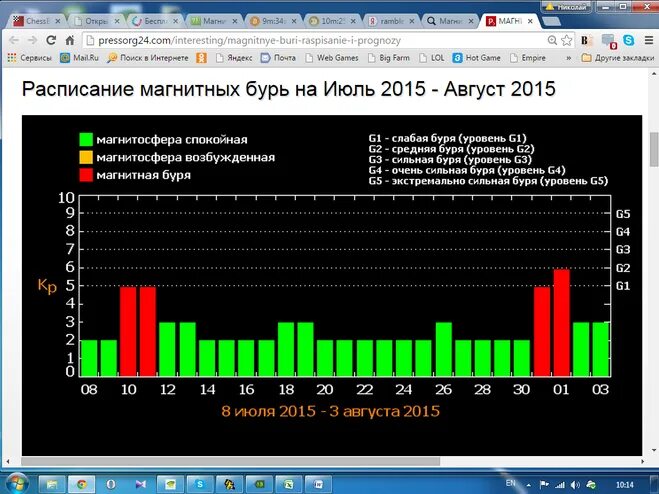This screenshot has width=659, height=494.
Task: Open the LOL bookmark
Action: point(432,58)
